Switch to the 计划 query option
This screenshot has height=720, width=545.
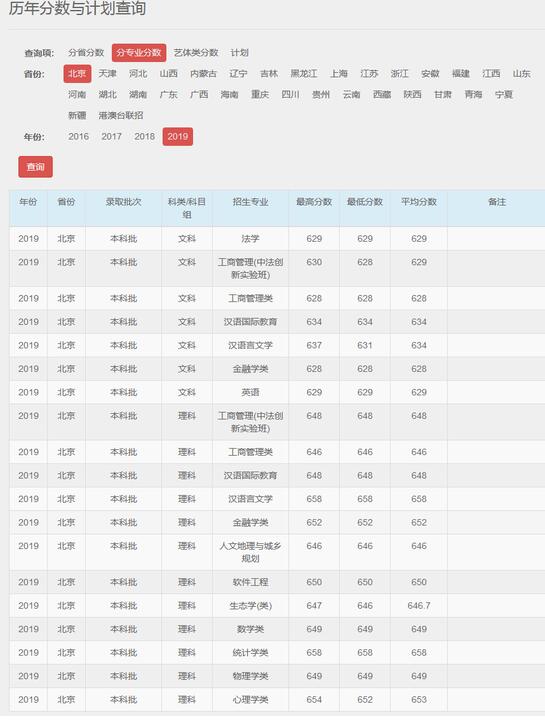click(x=239, y=53)
